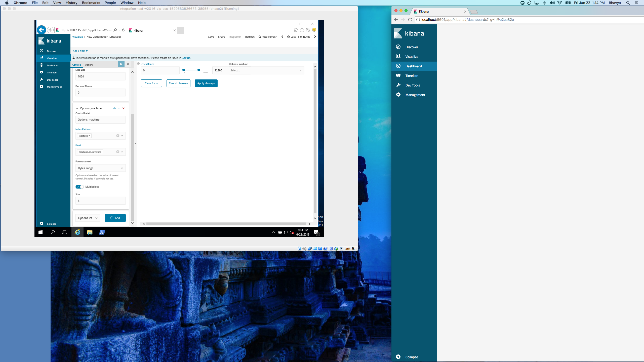Viewport: 644px width, 362px height.
Task: Open the Bookmarks menu in the macOS menu bar
Action: click(x=91, y=3)
